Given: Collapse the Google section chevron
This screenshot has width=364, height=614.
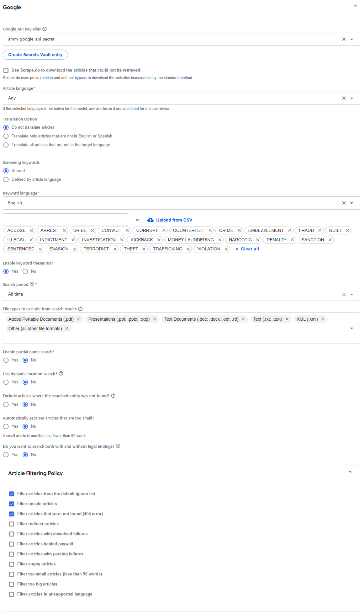Looking at the screenshot, I should tap(356, 6).
